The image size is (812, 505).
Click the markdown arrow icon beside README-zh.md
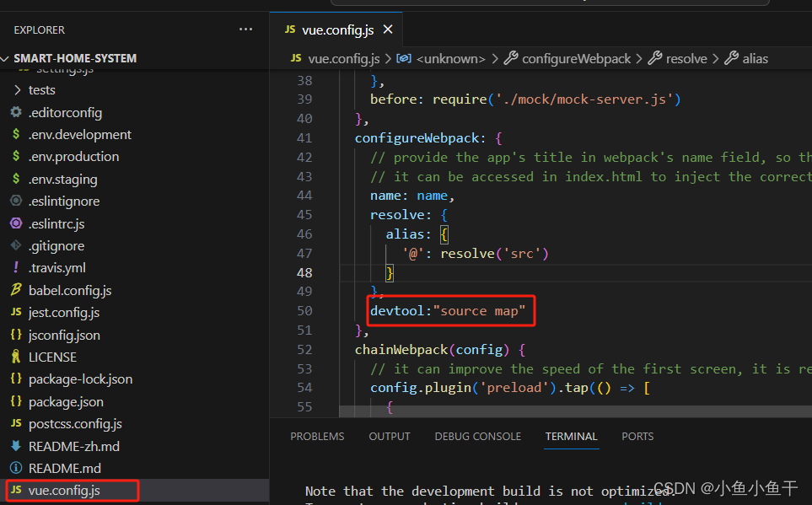point(16,445)
